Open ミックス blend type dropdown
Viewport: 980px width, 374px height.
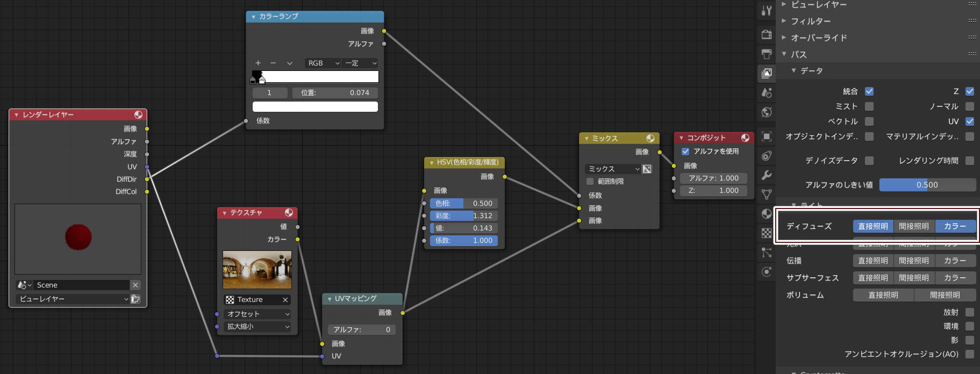(613, 169)
